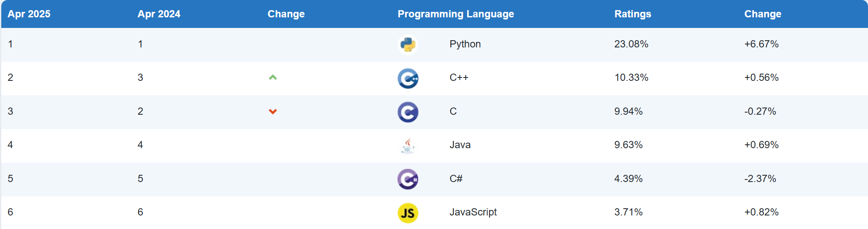Click the 23.08% rating value
This screenshot has width=868, height=229.
coord(631,44)
